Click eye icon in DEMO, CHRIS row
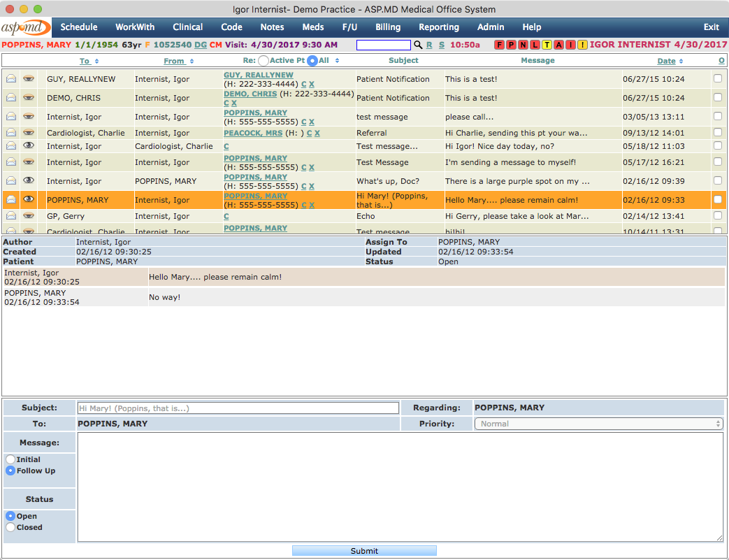Screen dimensions: 729x560 coord(29,98)
